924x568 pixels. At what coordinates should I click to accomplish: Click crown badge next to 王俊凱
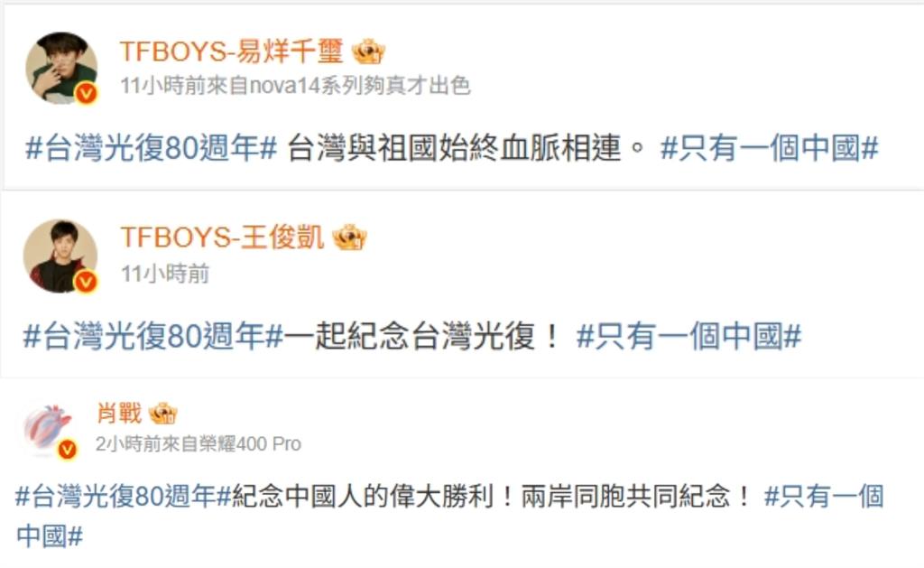(x=349, y=237)
